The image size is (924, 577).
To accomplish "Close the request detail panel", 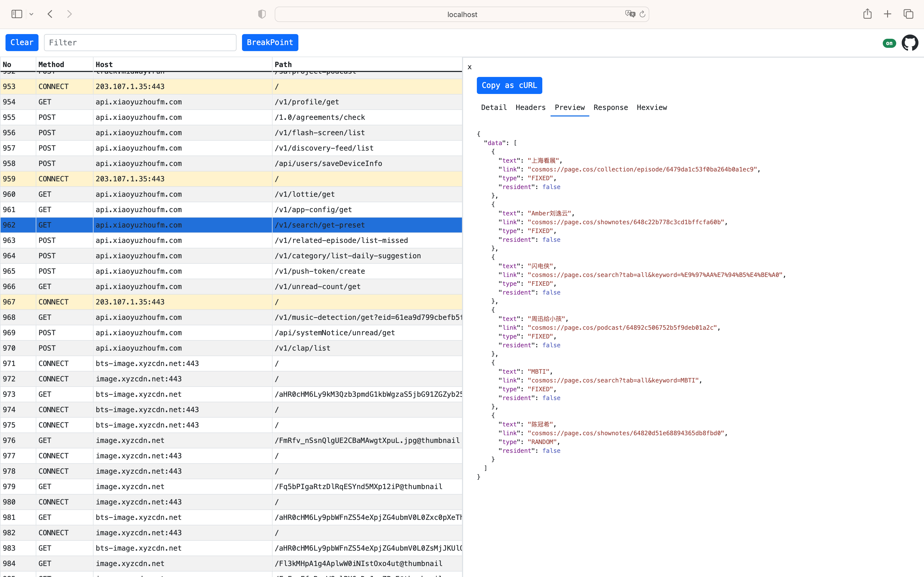I will click(x=470, y=67).
